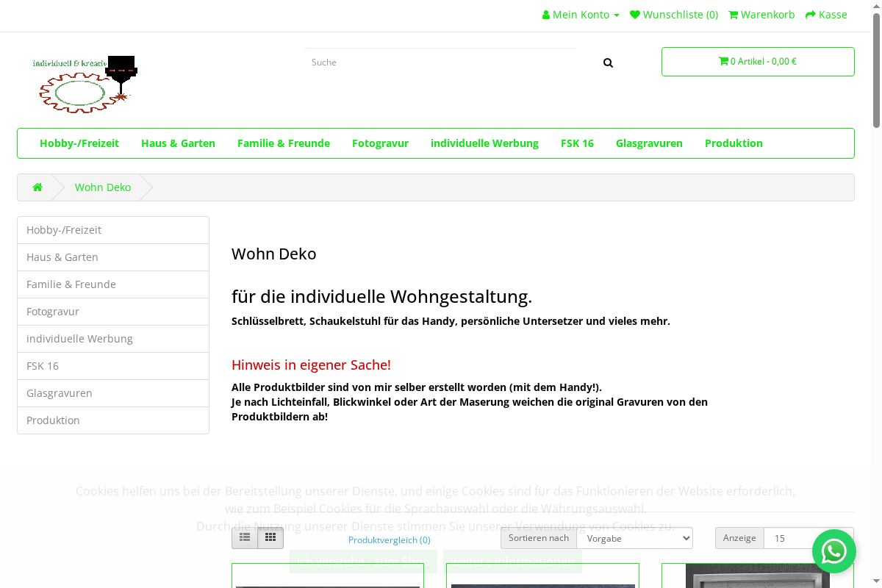The width and height of the screenshot is (882, 588).
Task: Select Produktion in sidebar
Action: [x=113, y=420]
